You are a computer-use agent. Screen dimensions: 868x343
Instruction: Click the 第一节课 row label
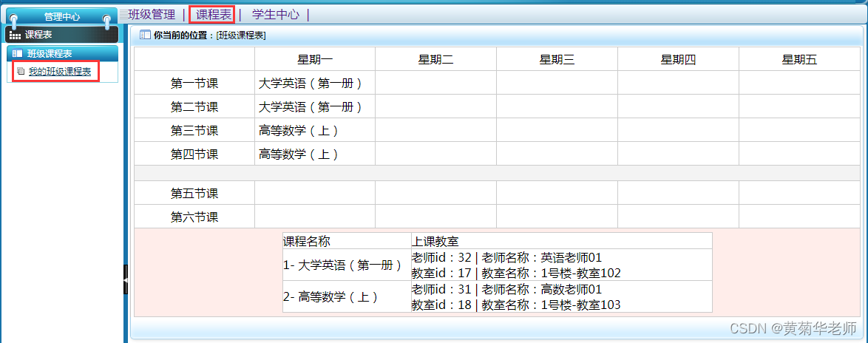point(194,84)
